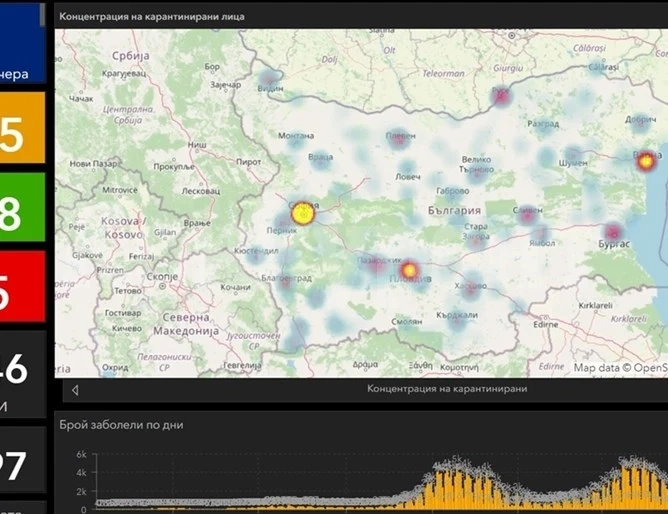668x514 pixels.
Task: Click the Kosova / Kosovo label
Action: point(124,228)
